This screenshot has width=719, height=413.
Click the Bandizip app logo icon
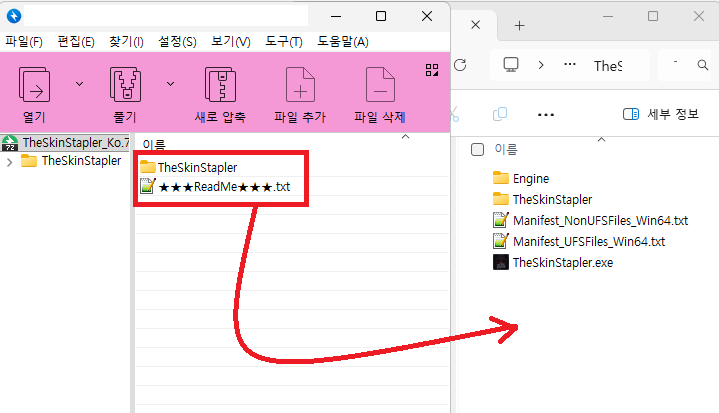click(14, 16)
